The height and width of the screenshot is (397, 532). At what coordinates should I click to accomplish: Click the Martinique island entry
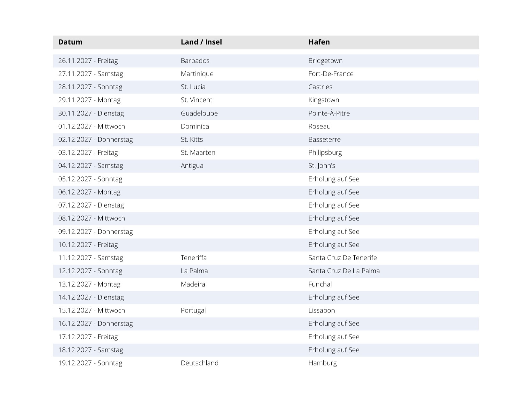(x=197, y=74)
